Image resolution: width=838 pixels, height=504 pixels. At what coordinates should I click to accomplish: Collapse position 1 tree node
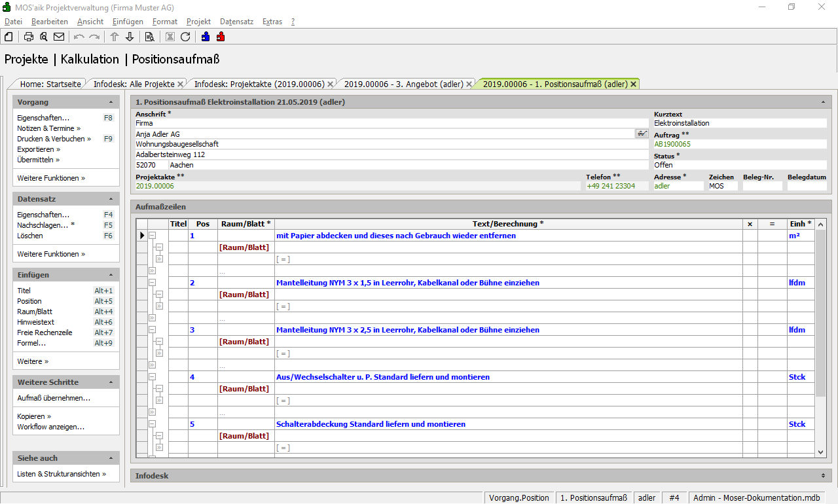tap(152, 236)
